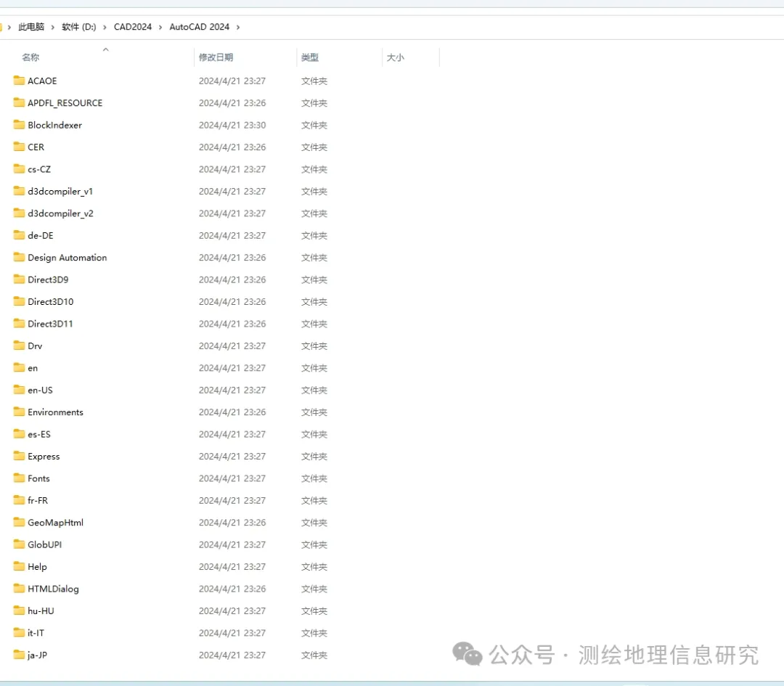Select the Design Automation folder icon
Viewport: 784px width, 686px height.
(19, 257)
